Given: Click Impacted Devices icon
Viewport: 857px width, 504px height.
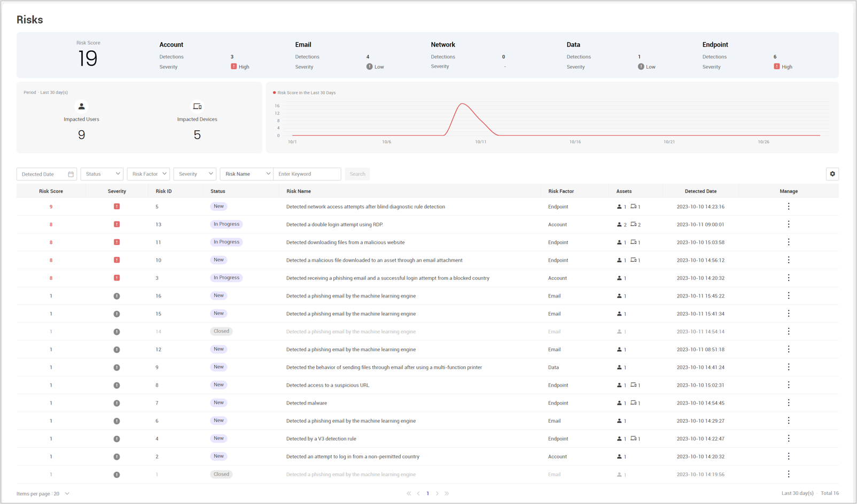Looking at the screenshot, I should (x=197, y=107).
